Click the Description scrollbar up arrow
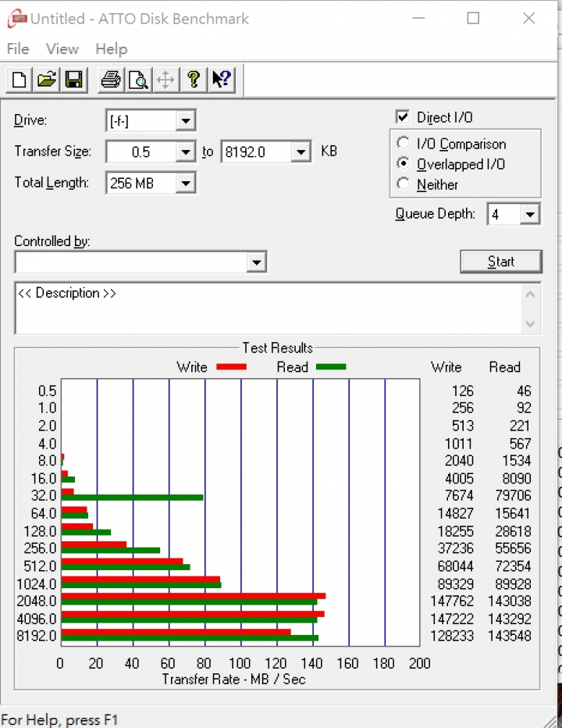Screen dimensions: 562x728 (531, 294)
